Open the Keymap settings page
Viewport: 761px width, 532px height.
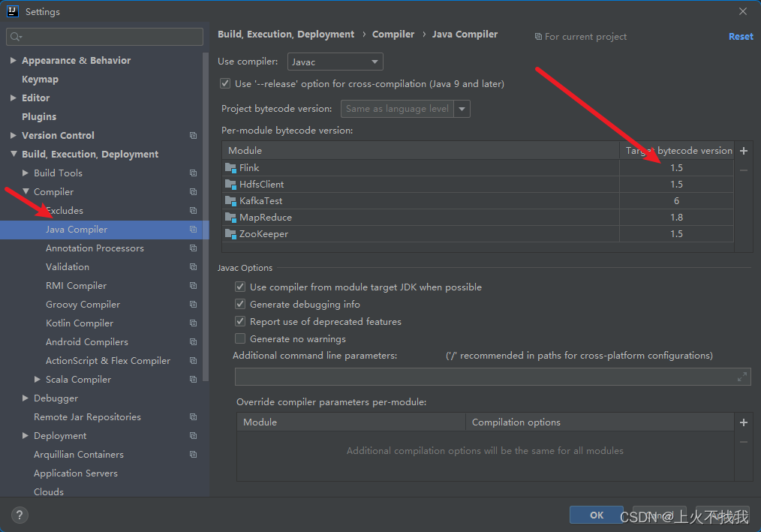click(41, 79)
